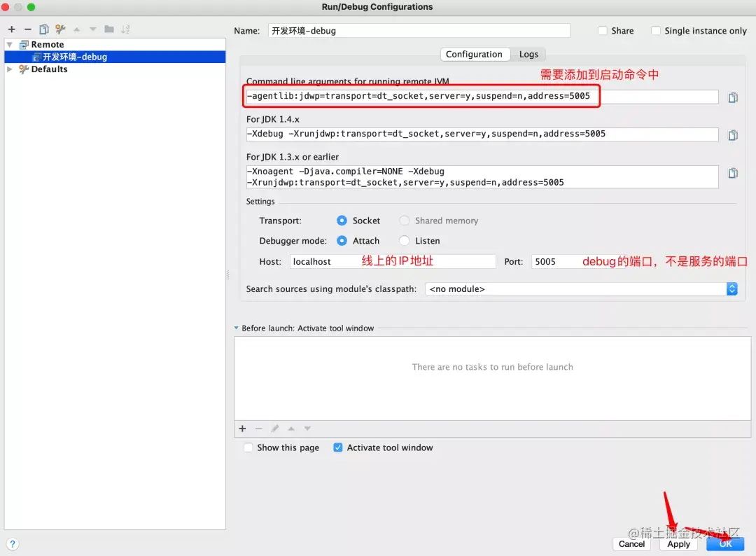756x556 pixels.
Task: Click the JDK 1.4.x -Xdebug arguments field
Action: tap(482, 134)
